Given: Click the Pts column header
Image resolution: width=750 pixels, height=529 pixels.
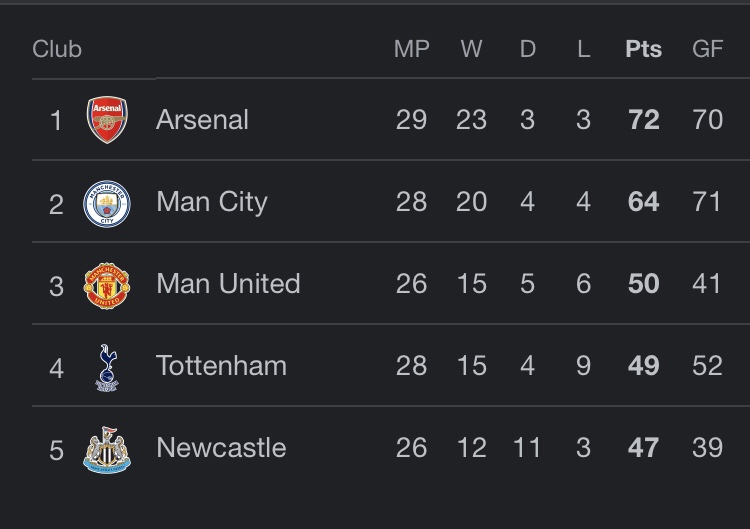Looking at the screenshot, I should point(643,49).
